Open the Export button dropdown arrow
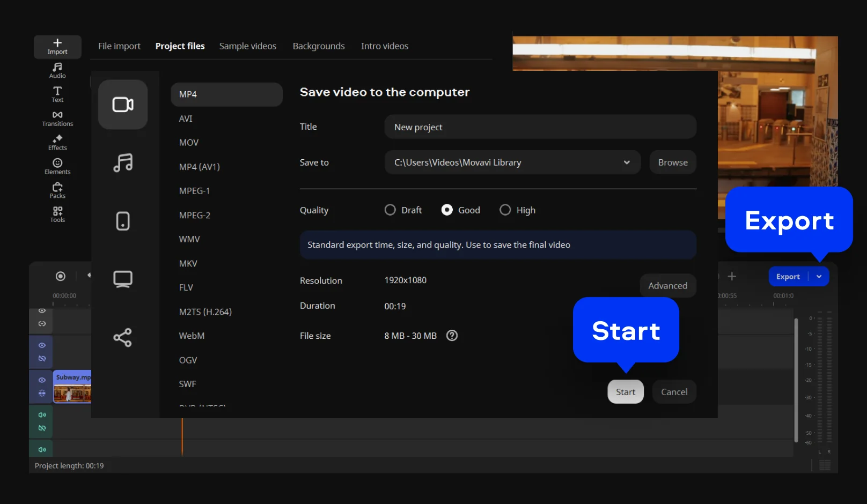Viewport: 867px width, 504px height. click(x=819, y=277)
